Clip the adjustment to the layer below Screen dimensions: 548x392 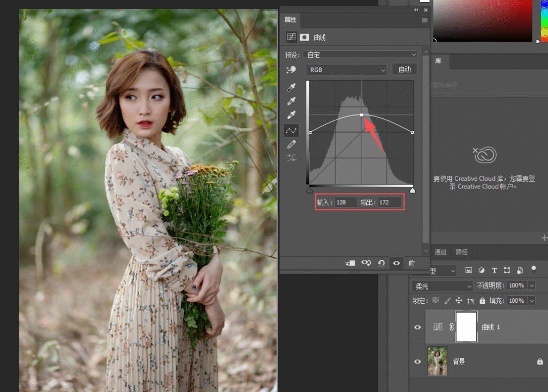(x=350, y=263)
